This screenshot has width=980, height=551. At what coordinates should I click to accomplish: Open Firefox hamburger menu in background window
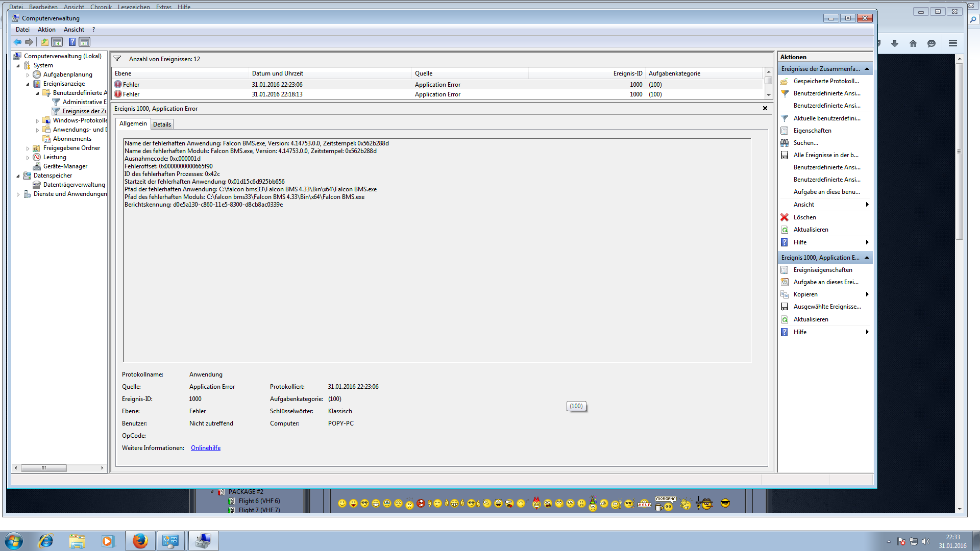click(x=953, y=43)
